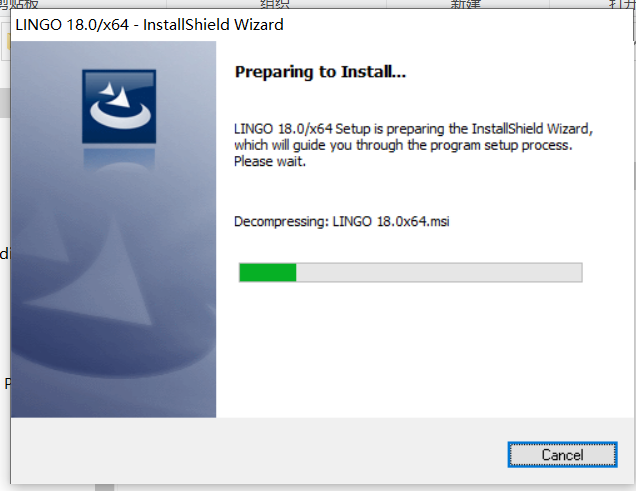The height and width of the screenshot is (491, 636).
Task: Click the Please wait setup description paragraph
Action: 413,145
